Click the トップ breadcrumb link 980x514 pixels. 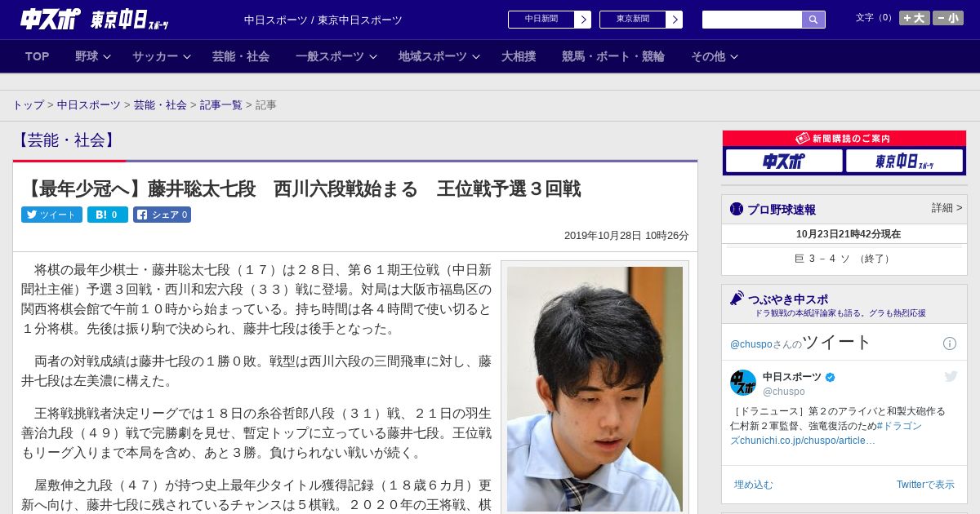(x=28, y=105)
